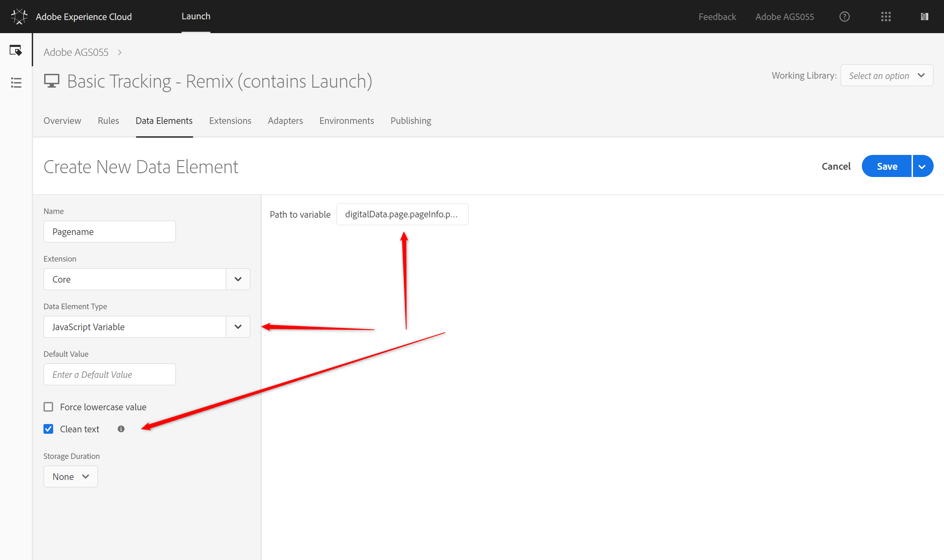Viewport: 944px width, 560px height.
Task: Switch to the Rules tab
Action: coord(108,121)
